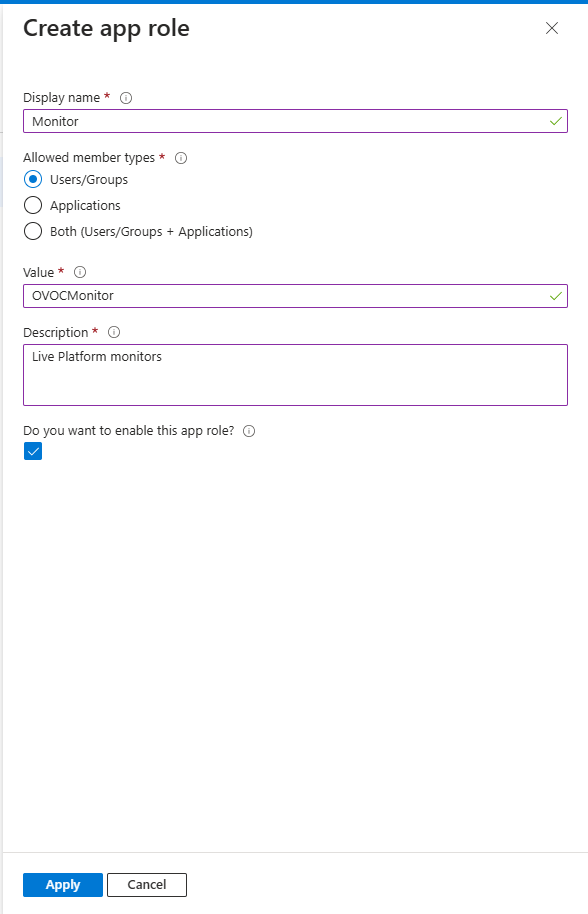Viewport: 588px width, 914px height.
Task: Click green validation checkmark in Value field
Action: (x=556, y=296)
